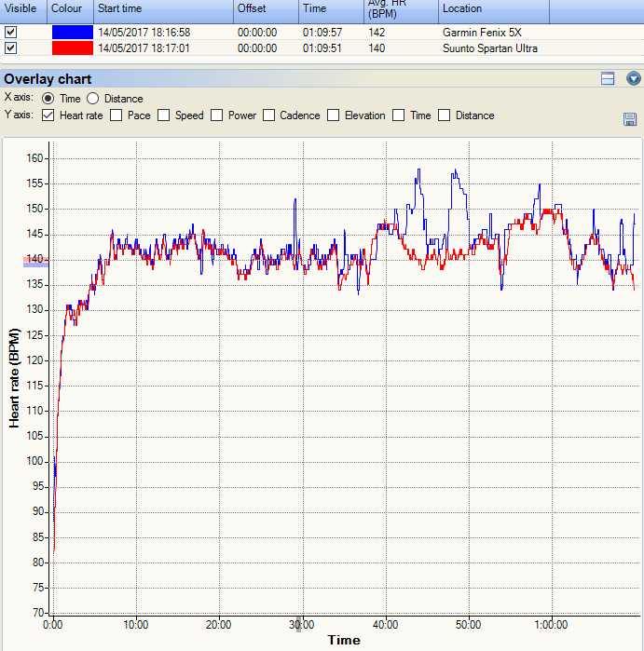Select Time radio button for X axis
Image resolution: width=644 pixels, height=651 pixels.
click(x=48, y=99)
